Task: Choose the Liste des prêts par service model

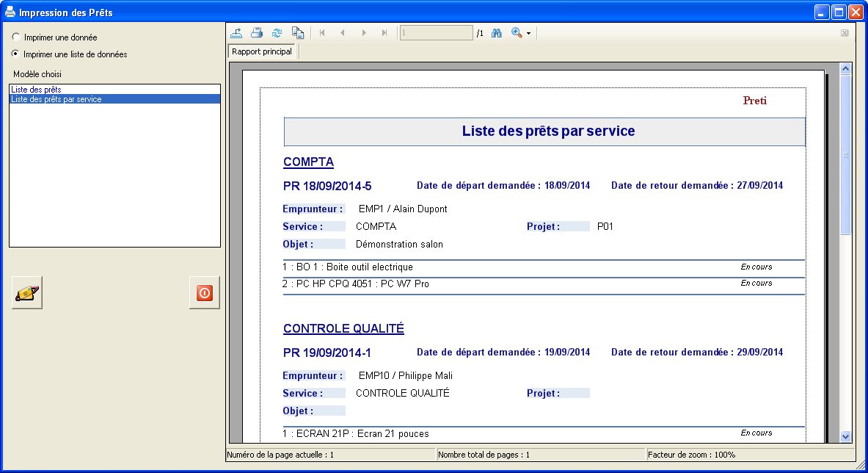Action: click(114, 99)
